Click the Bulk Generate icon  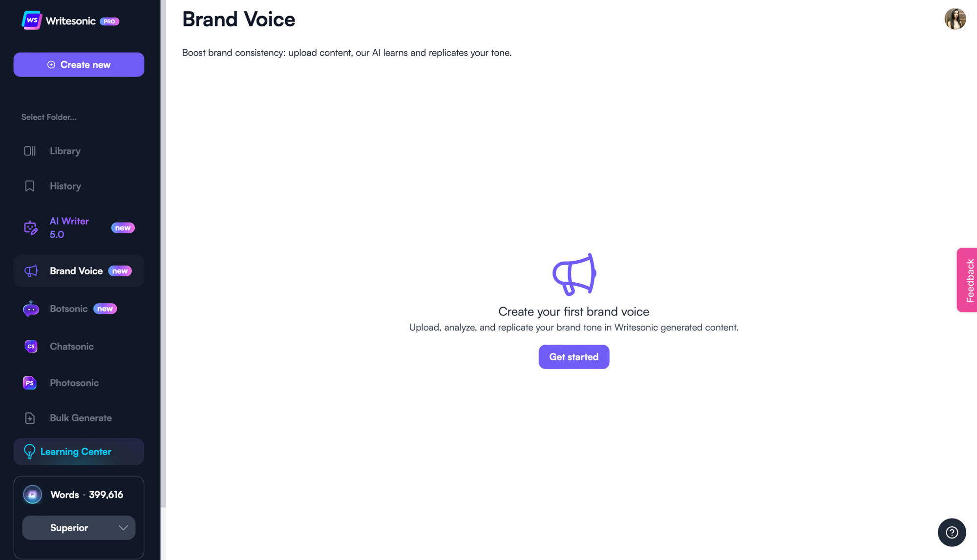30,418
